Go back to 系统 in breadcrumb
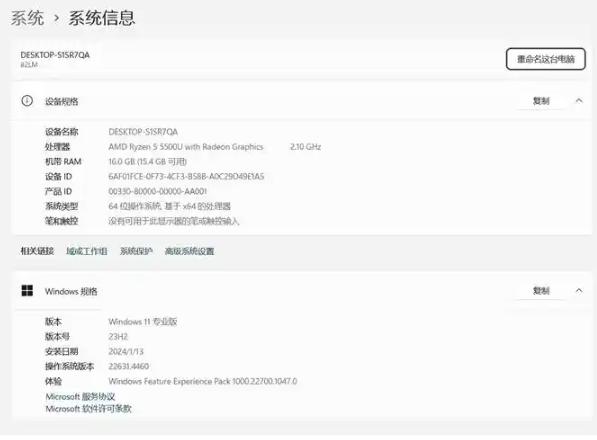The height and width of the screenshot is (440, 597). [x=27, y=18]
